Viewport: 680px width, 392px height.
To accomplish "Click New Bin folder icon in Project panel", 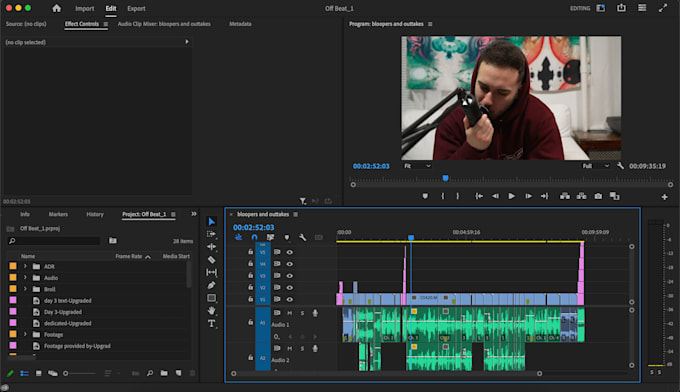I will tap(164, 373).
